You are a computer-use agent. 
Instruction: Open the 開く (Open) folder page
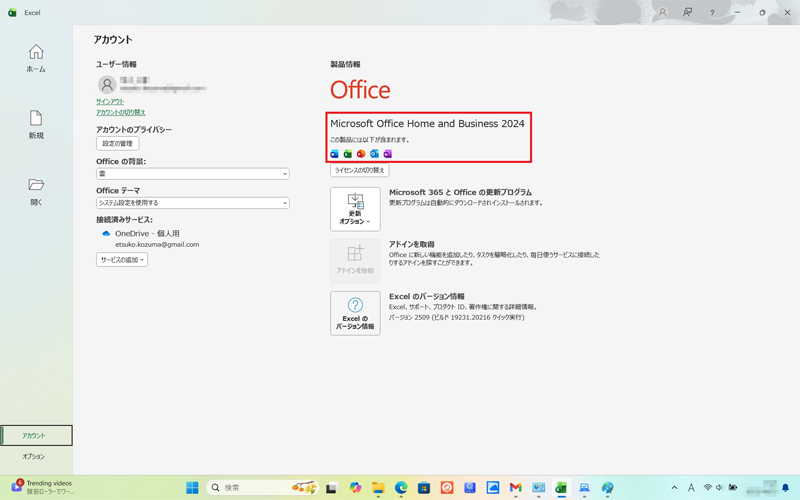(36, 191)
